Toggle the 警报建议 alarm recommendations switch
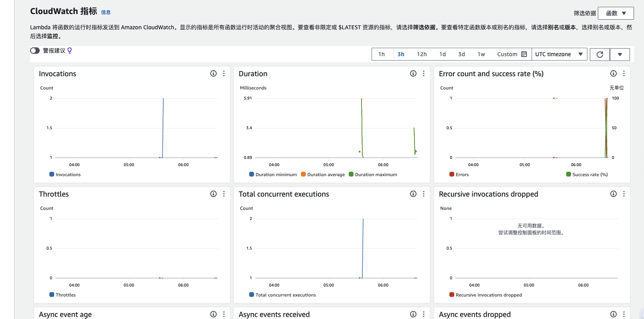Viewport: 644px width, 319px height. click(35, 51)
